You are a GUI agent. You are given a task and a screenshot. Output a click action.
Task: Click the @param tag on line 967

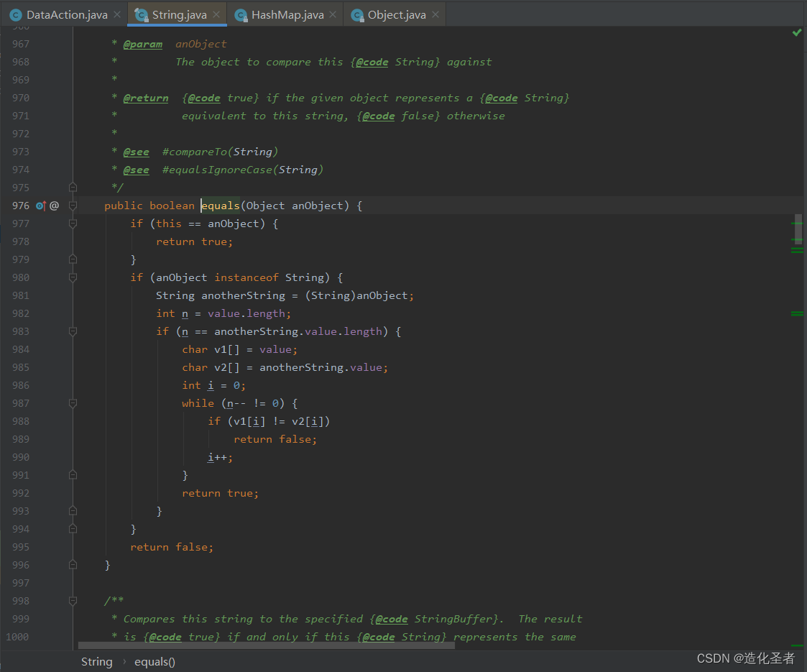point(142,45)
